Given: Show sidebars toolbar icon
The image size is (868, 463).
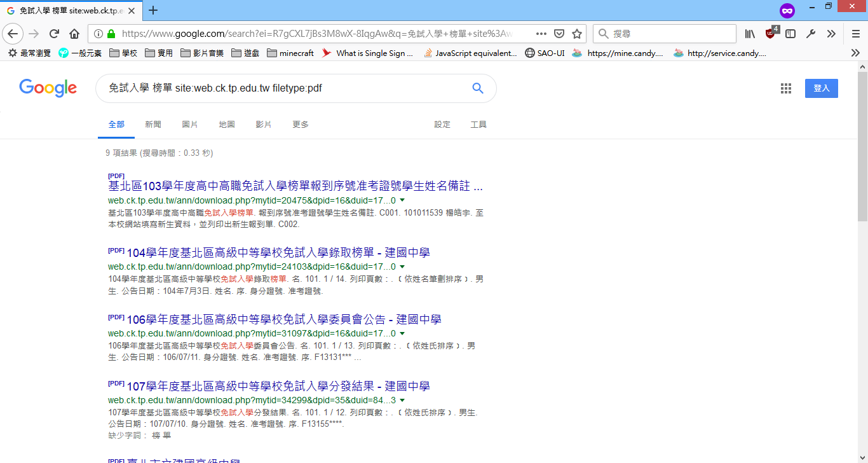Looking at the screenshot, I should [790, 34].
